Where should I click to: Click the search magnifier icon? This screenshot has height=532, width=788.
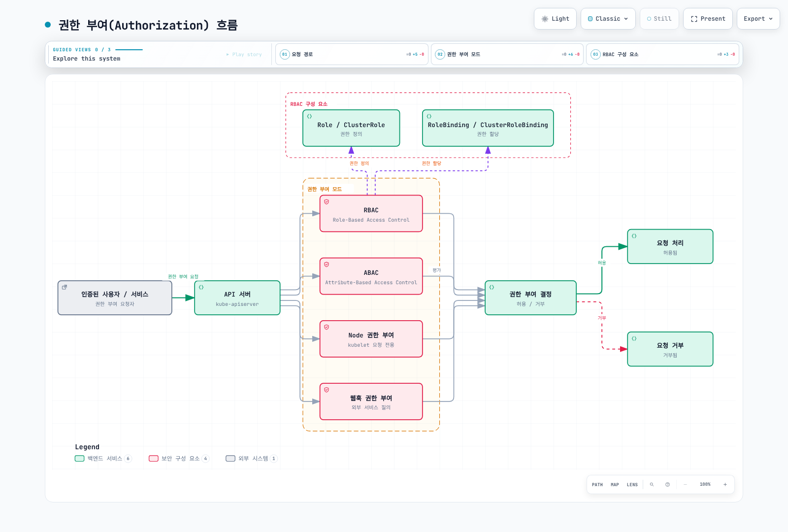pos(652,485)
